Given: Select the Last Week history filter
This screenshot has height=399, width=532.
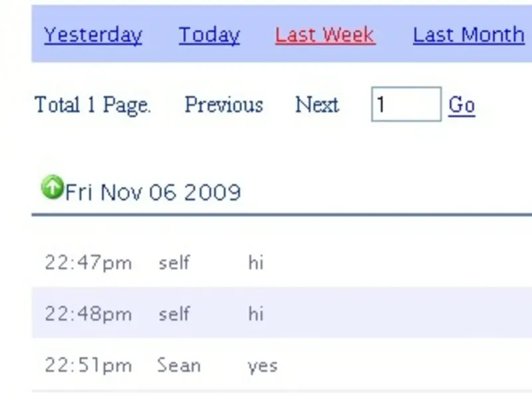Looking at the screenshot, I should point(325,35).
